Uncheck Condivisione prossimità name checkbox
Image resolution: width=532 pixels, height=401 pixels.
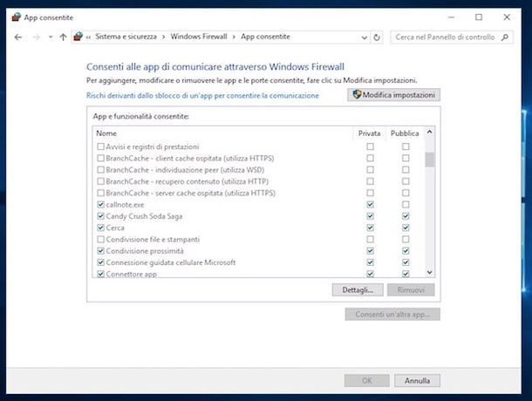point(101,251)
